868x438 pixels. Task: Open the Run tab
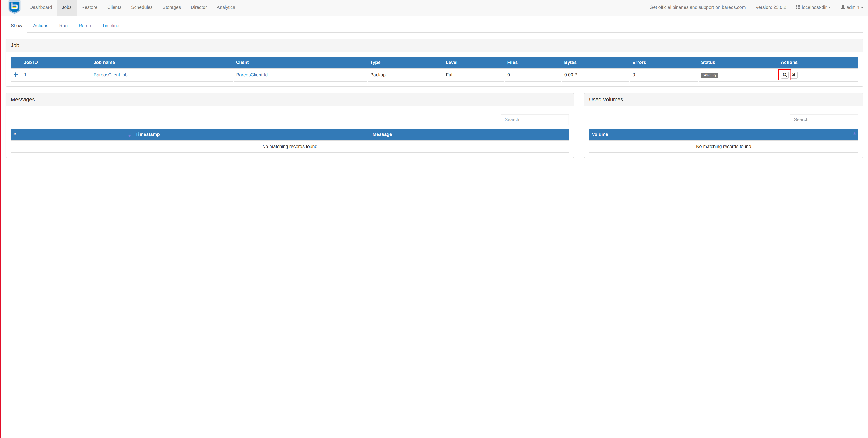click(x=63, y=26)
